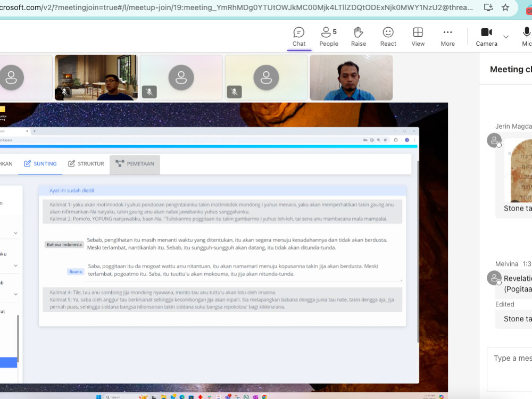Open WhatsApp in shared taskbar

click(246, 397)
